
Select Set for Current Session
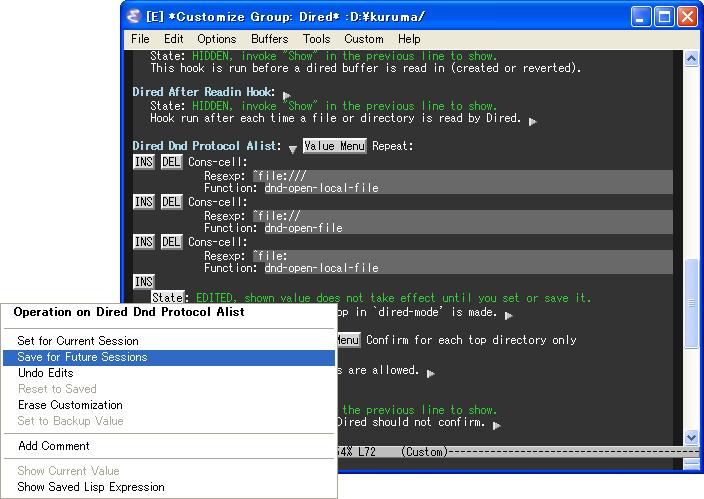coord(78,341)
